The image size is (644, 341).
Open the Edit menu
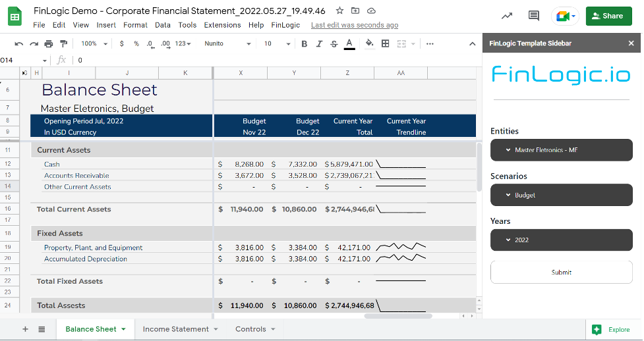[59, 25]
